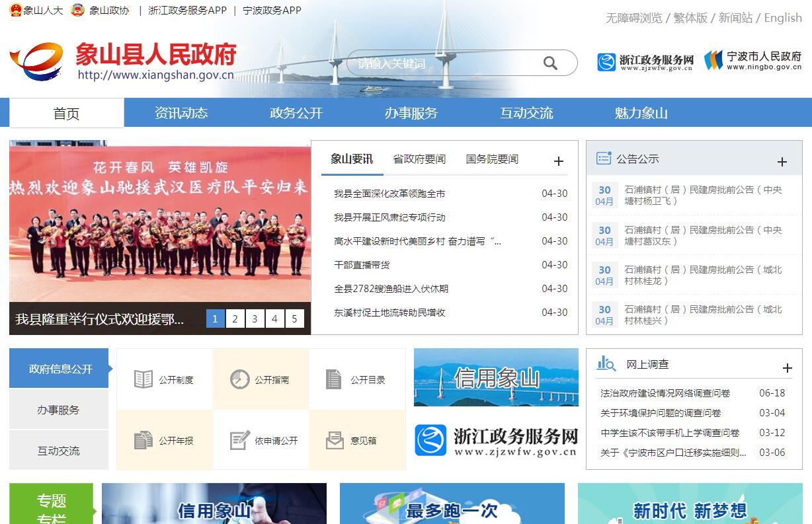Go to the 首页 navigation tab
812x524 pixels.
coord(66,113)
